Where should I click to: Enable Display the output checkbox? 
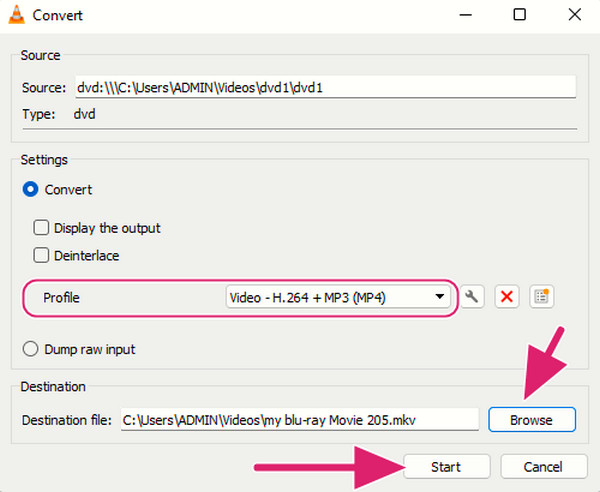[x=41, y=228]
